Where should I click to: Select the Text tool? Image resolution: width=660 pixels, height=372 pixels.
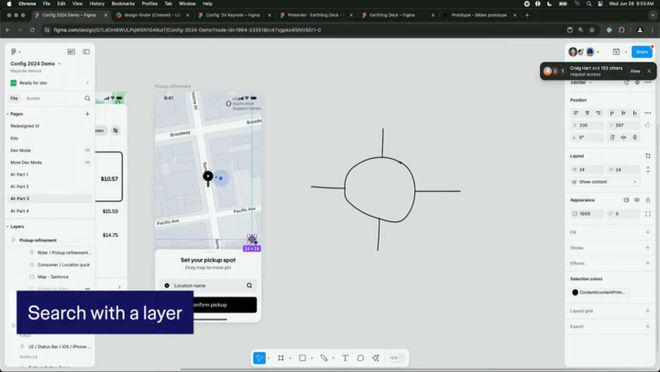pyautogui.click(x=345, y=358)
